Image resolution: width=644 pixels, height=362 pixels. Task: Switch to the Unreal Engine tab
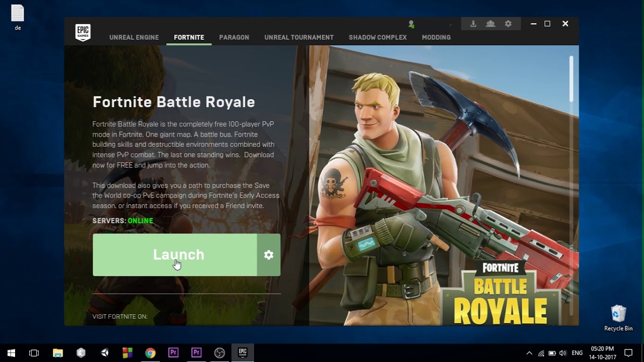[134, 37]
